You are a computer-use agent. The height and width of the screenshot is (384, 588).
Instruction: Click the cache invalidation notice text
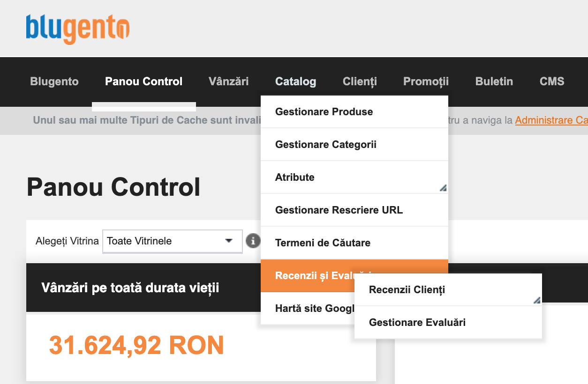coord(147,120)
